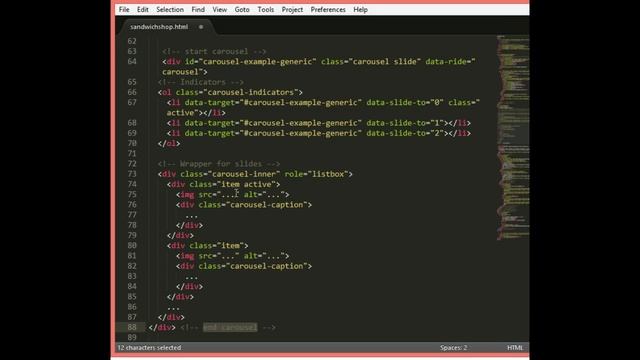Click line number 64 in gutter
640x360 pixels.
pos(132,62)
